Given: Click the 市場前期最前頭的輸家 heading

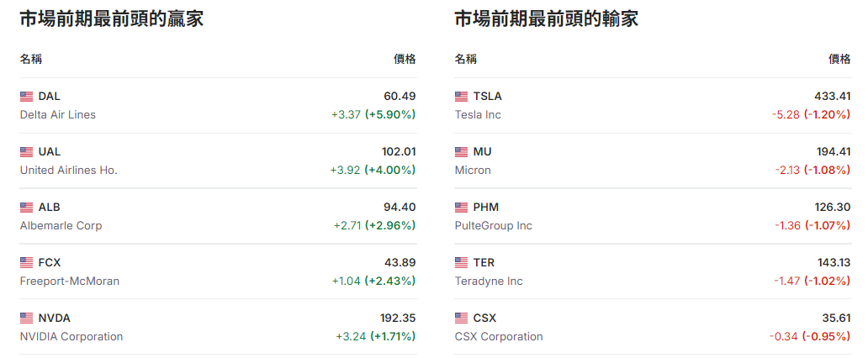Looking at the screenshot, I should [546, 19].
